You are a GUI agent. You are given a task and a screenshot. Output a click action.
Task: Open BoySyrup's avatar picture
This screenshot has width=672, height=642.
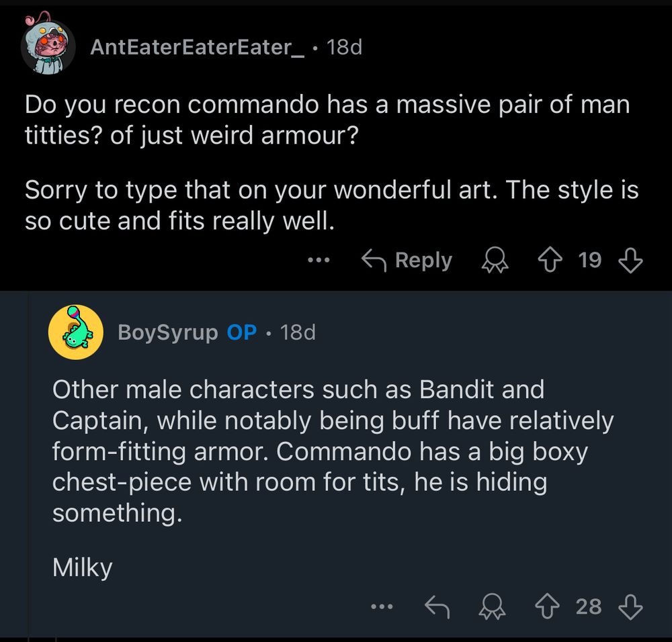[75, 332]
